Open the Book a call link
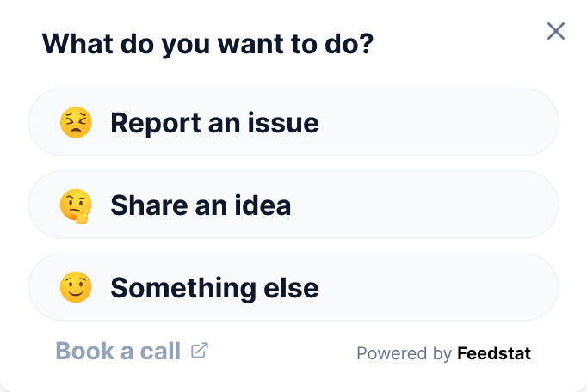Viewport: 587px width, 392px height. point(119,351)
